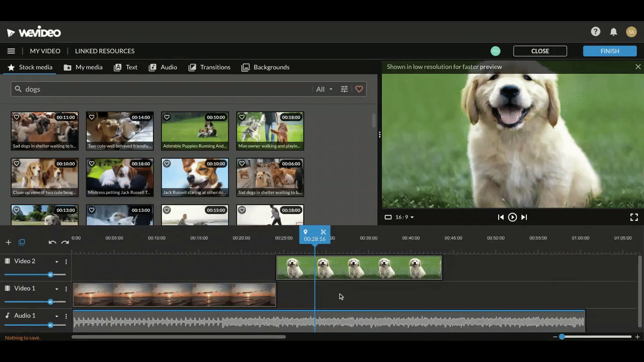
Task: Undo the last action
Action: [52, 242]
